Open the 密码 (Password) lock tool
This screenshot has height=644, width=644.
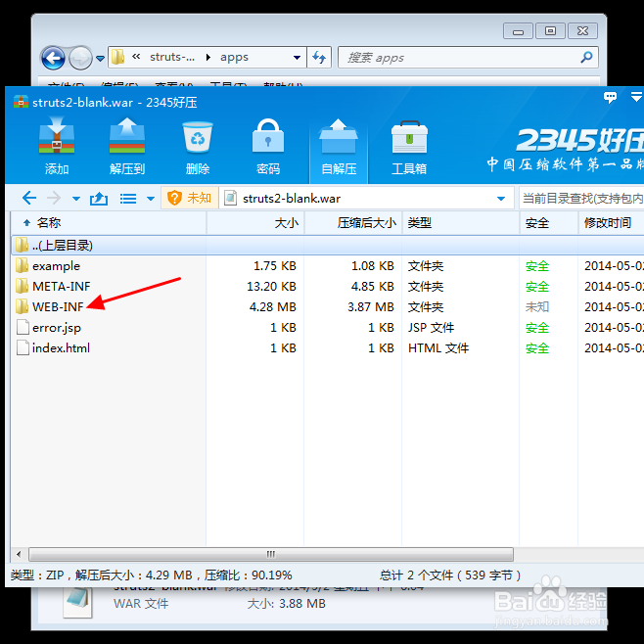[x=268, y=147]
